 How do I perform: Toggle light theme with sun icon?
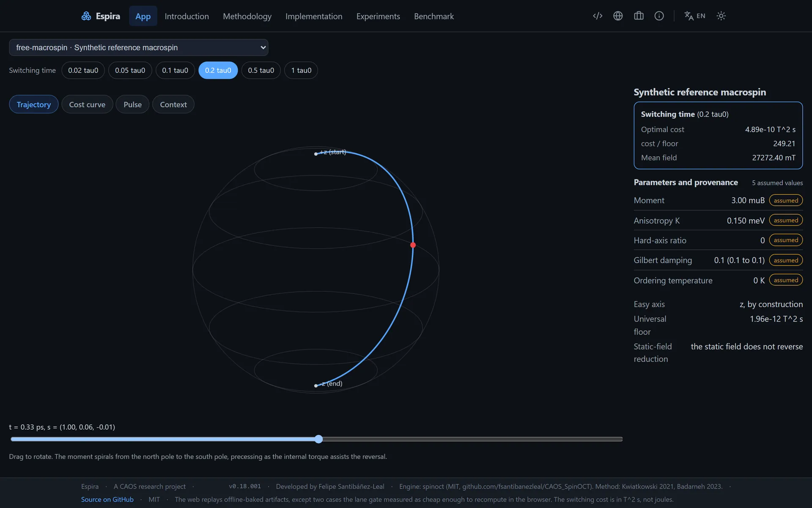(x=721, y=16)
